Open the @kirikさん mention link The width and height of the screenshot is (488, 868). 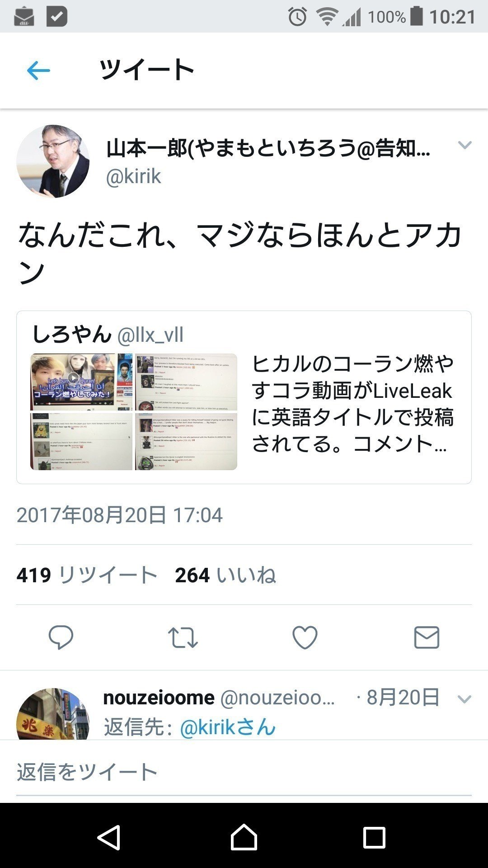click(228, 727)
